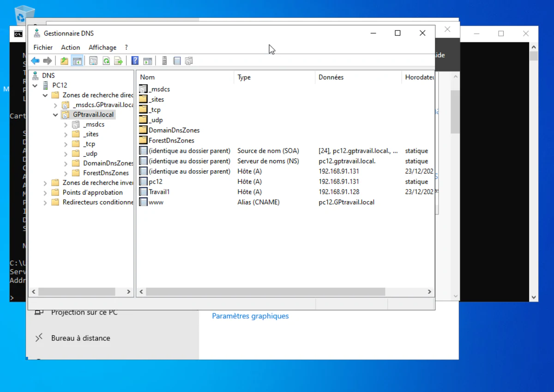Open Bureau à distance in Settings sidebar

click(x=80, y=338)
